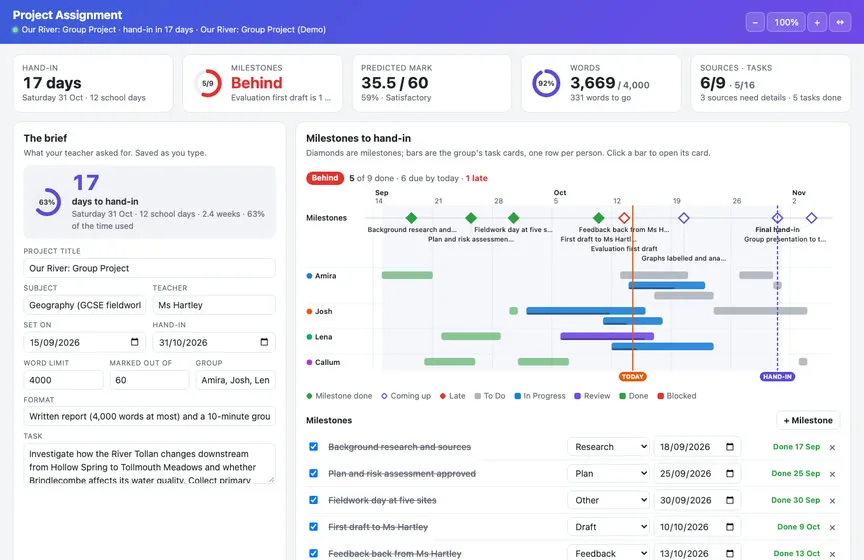
Task: Open calendar icon for 25/09/2026 date
Action: [x=730, y=473]
